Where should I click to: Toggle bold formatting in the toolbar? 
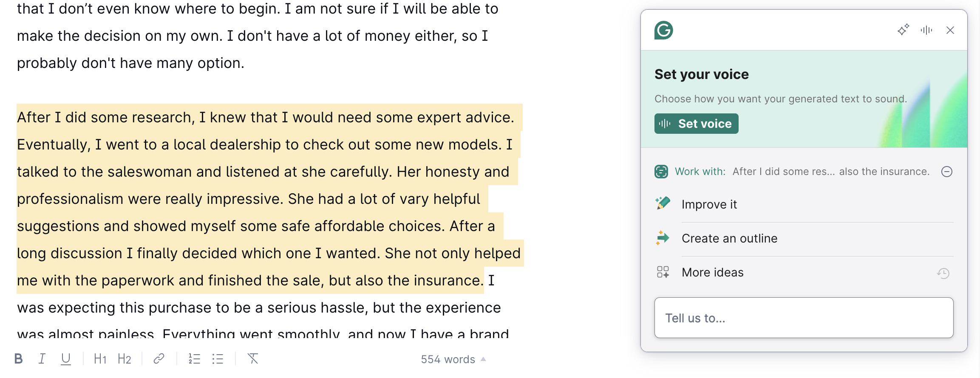[x=18, y=359]
